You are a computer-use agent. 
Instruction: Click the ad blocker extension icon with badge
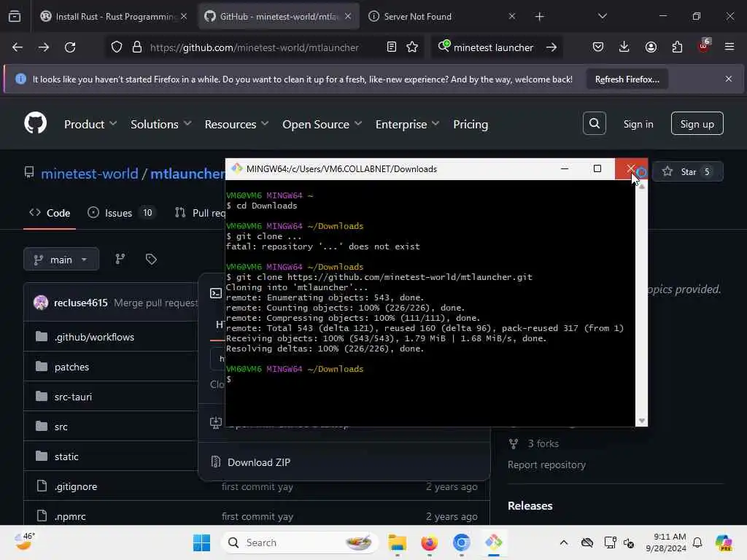pyautogui.click(x=704, y=46)
